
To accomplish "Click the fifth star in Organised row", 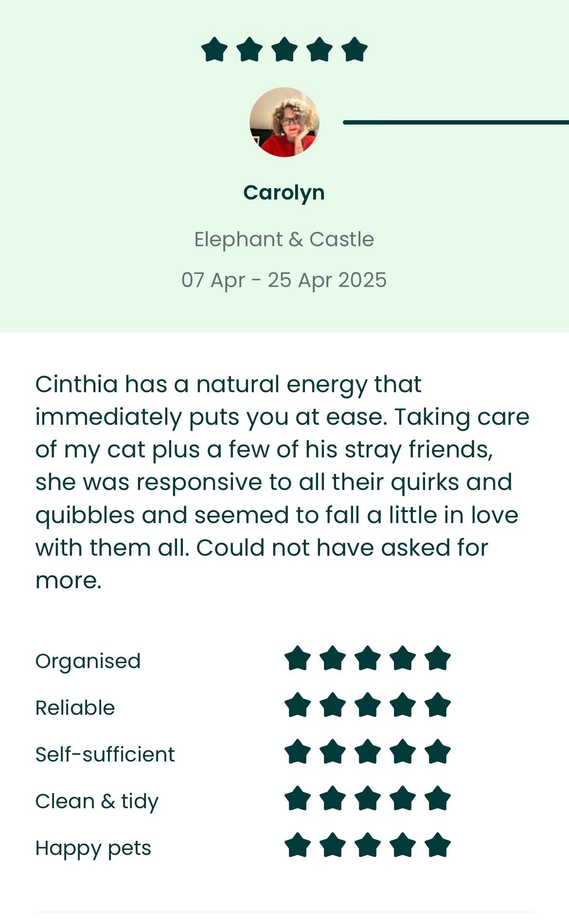I will point(438,658).
